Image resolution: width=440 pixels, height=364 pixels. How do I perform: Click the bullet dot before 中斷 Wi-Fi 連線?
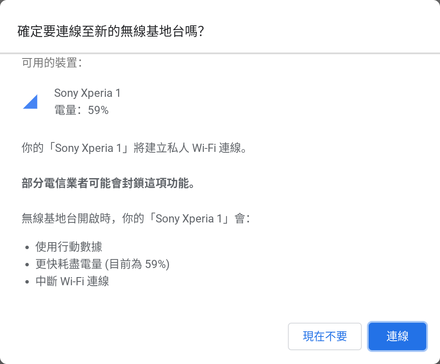pyautogui.click(x=27, y=282)
